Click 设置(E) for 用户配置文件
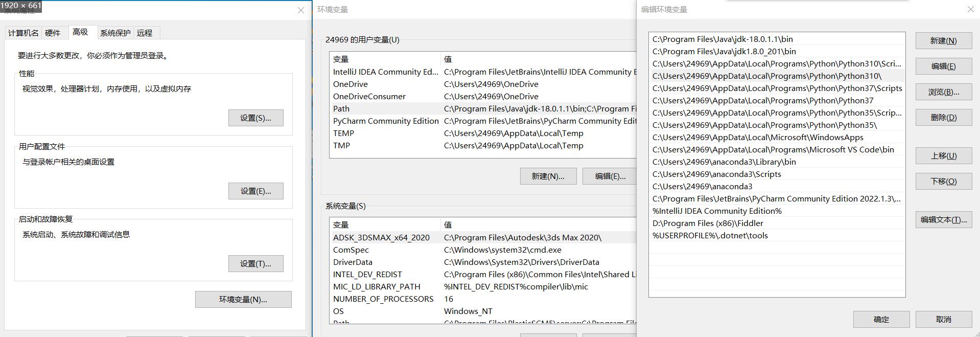980x337 pixels. point(255,191)
